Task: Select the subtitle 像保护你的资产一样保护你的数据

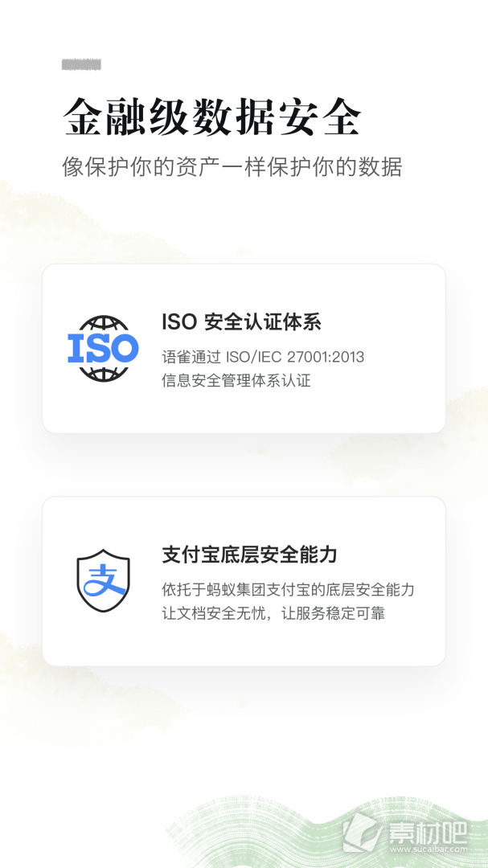Action: point(232,166)
